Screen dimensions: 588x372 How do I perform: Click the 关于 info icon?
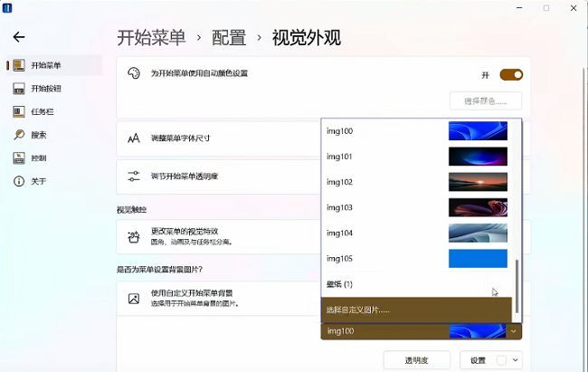[x=19, y=181]
